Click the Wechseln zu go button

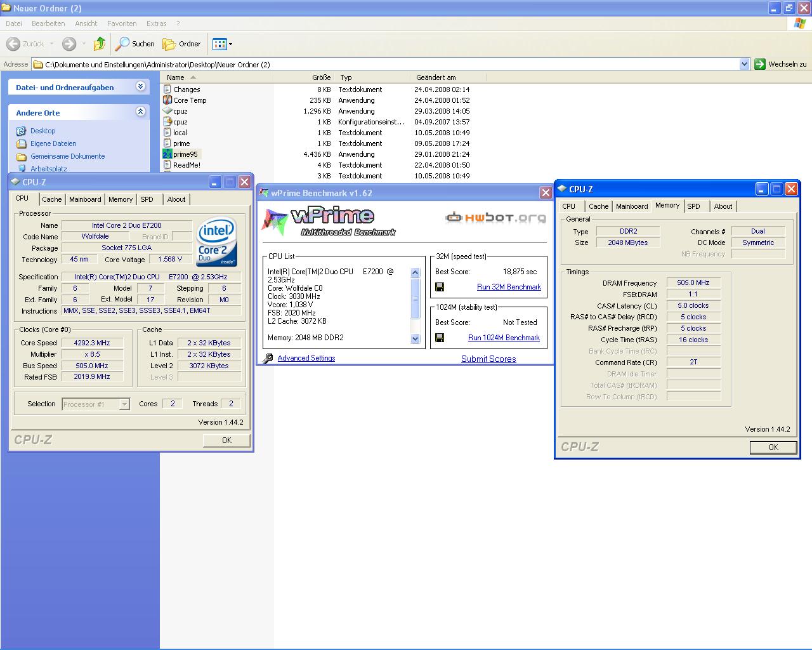pyautogui.click(x=781, y=64)
